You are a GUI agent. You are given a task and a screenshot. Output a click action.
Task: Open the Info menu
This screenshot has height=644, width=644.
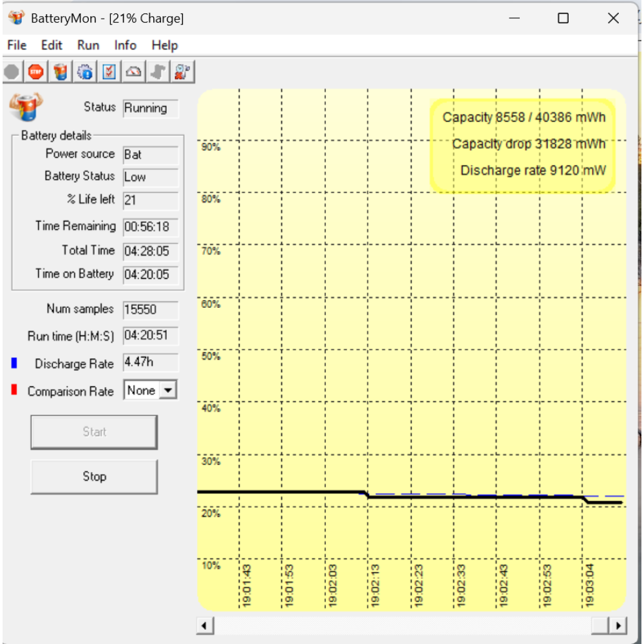tap(126, 45)
